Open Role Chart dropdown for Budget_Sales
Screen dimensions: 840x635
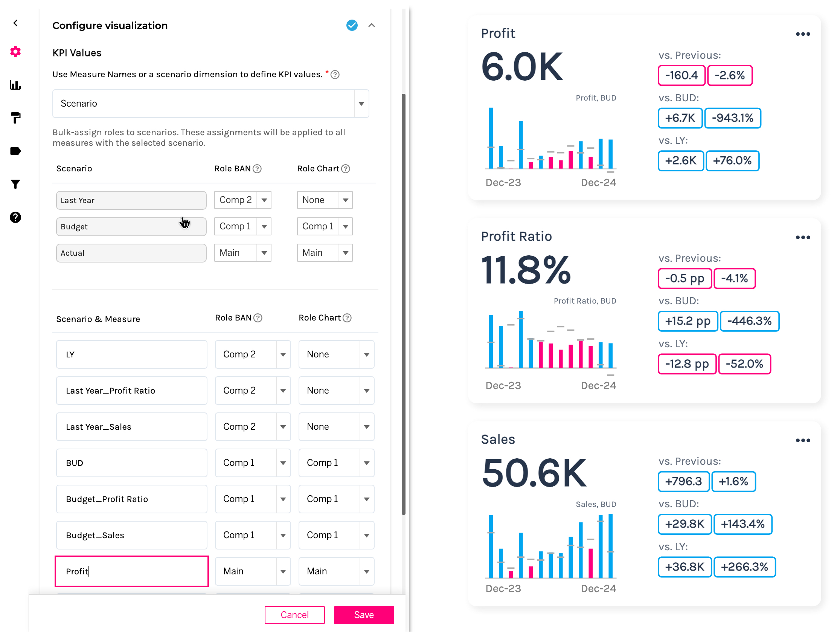click(x=366, y=535)
